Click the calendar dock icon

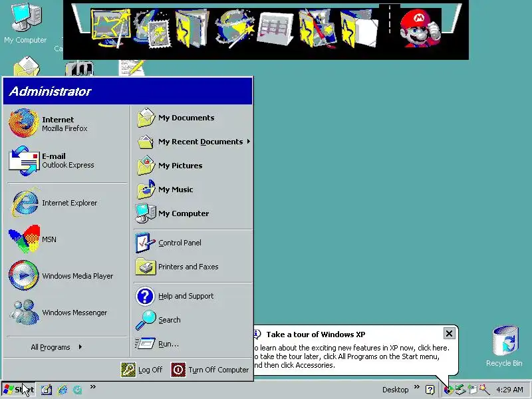tap(275, 29)
